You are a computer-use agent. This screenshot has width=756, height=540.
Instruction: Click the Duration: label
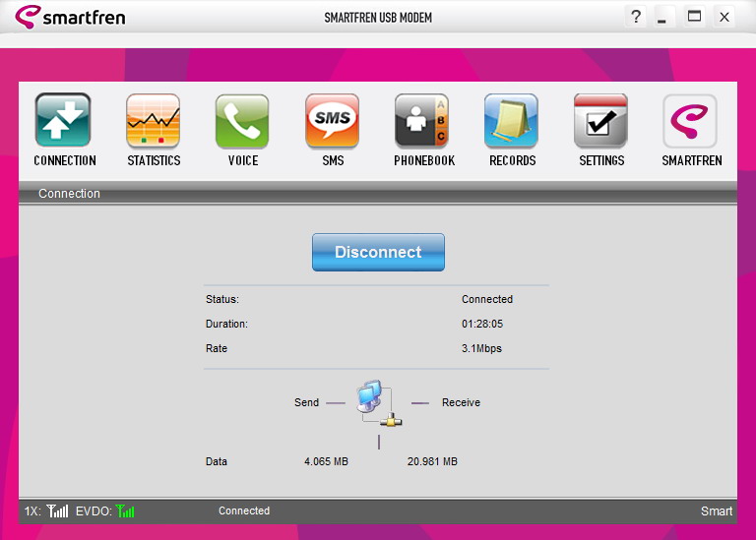coord(226,324)
